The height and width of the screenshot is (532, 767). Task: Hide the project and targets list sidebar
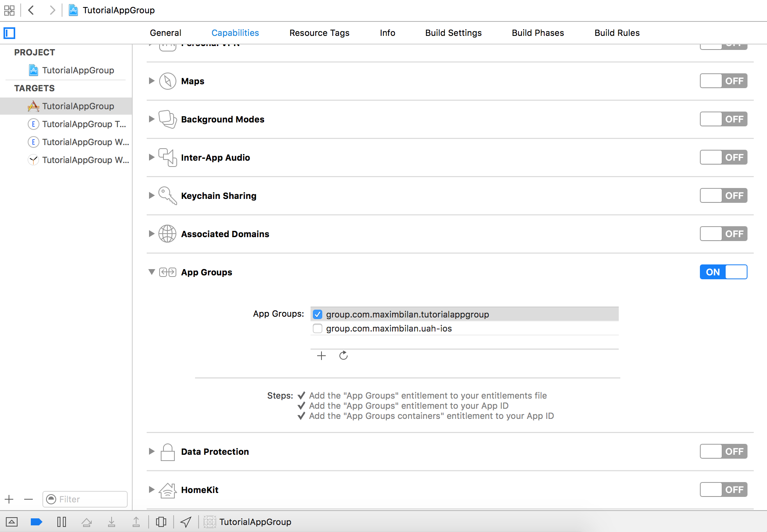point(9,33)
